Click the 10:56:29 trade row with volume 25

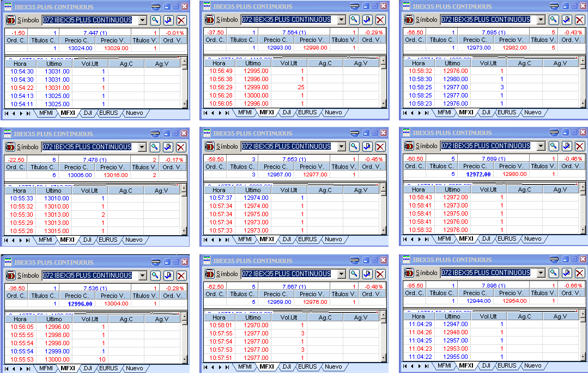[x=292, y=87]
